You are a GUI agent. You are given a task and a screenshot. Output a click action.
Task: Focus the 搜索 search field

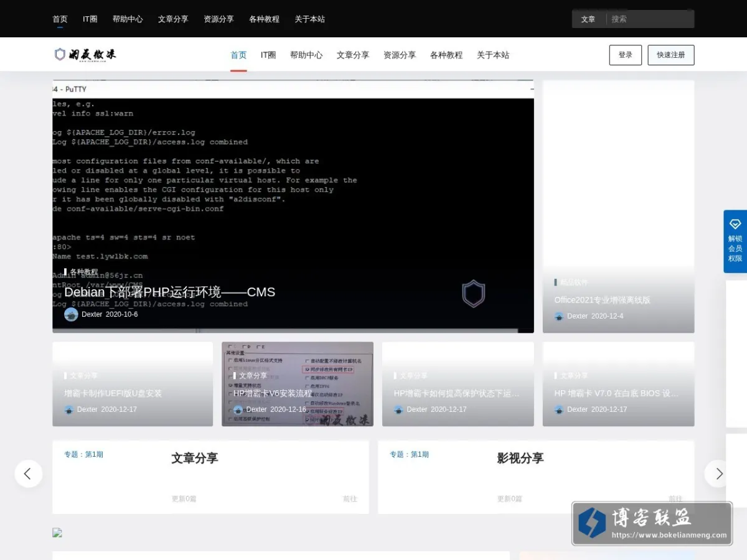[x=651, y=19]
